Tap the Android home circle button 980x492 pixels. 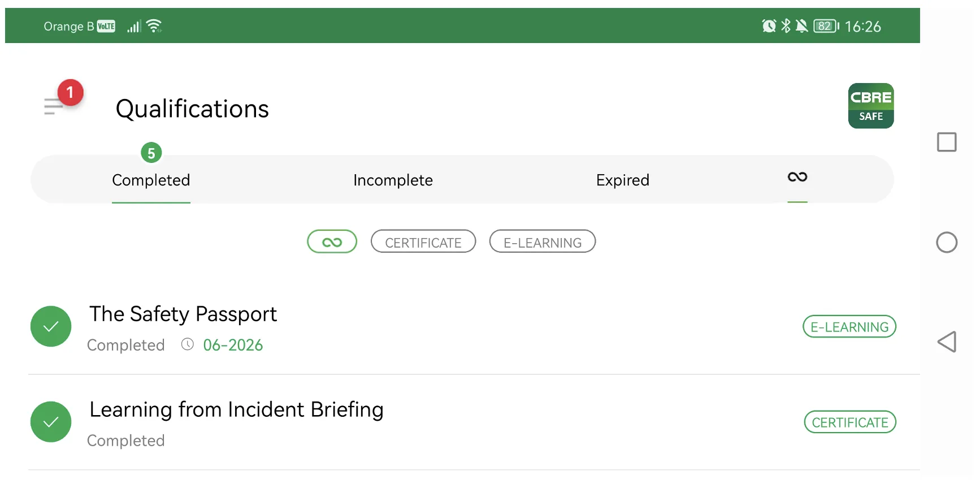click(947, 243)
